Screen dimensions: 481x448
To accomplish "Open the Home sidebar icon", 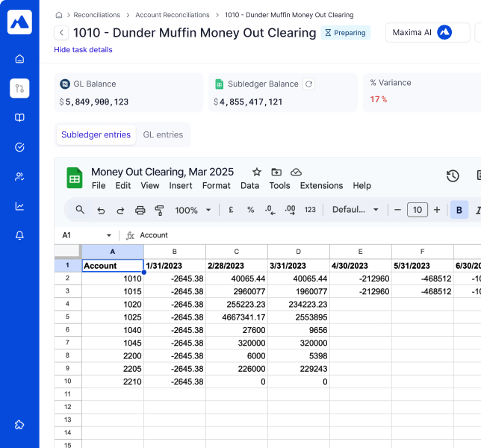I will (19, 58).
